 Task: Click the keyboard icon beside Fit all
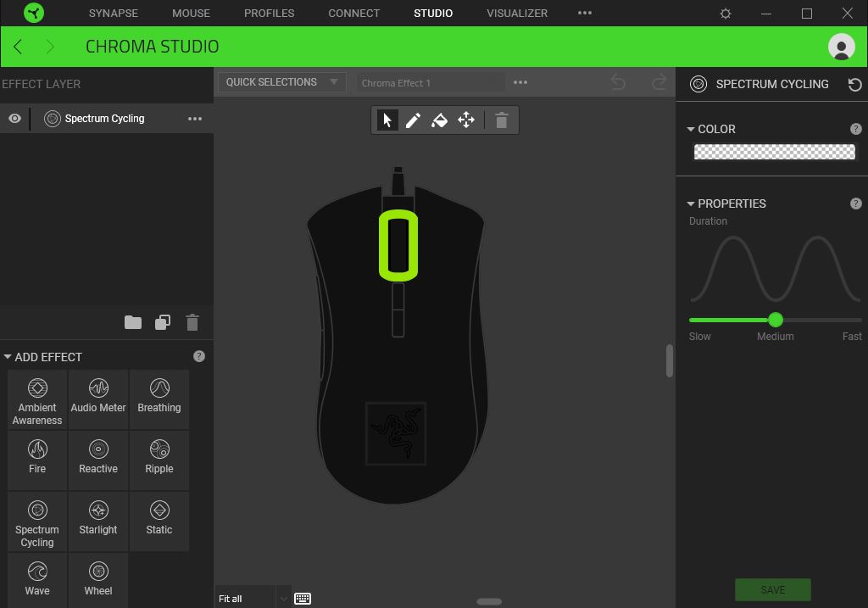point(303,599)
